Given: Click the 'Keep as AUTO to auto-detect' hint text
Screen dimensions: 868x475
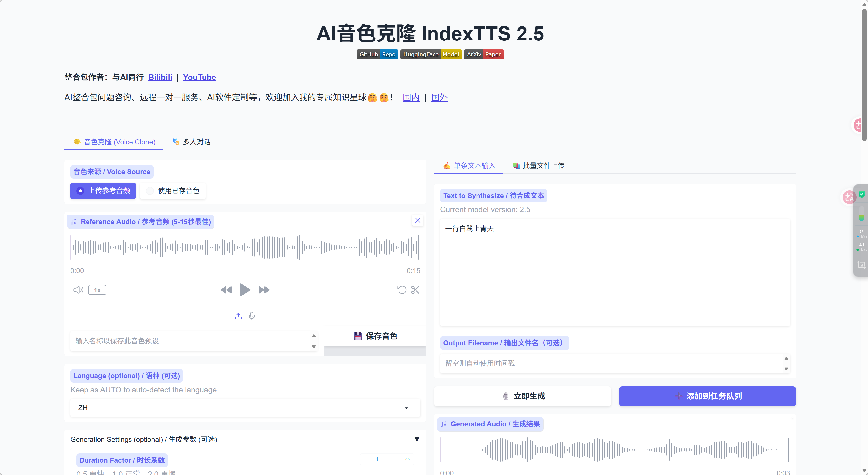Looking at the screenshot, I should tap(144, 390).
